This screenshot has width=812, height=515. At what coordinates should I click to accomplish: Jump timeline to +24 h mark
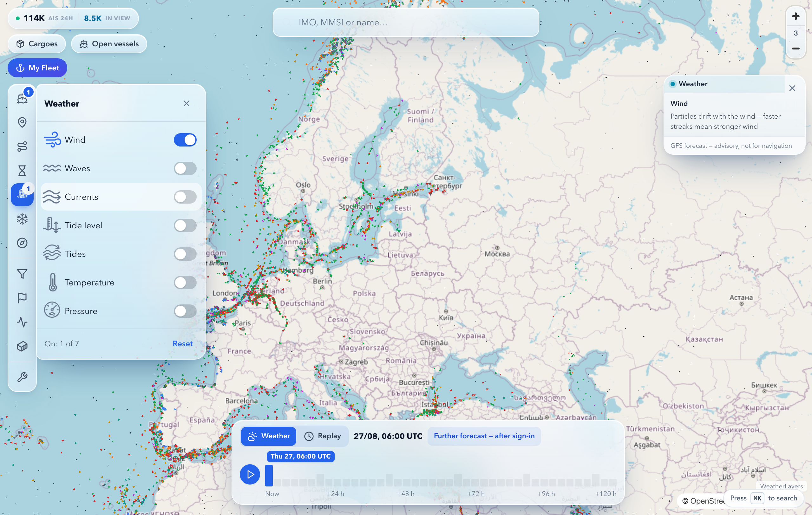coord(336,493)
